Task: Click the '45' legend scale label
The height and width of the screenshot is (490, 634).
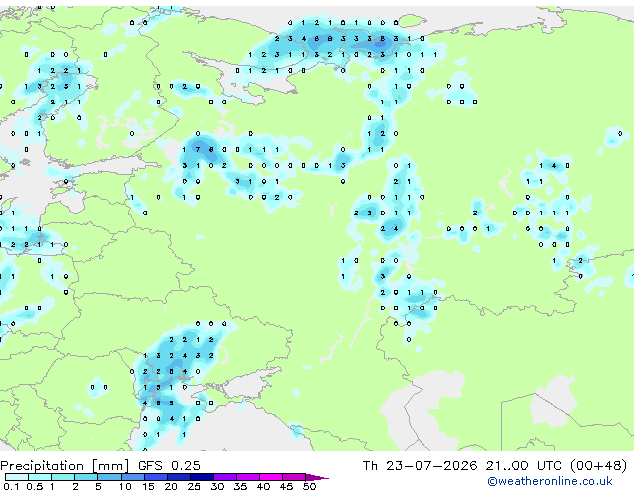Action: [286, 486]
